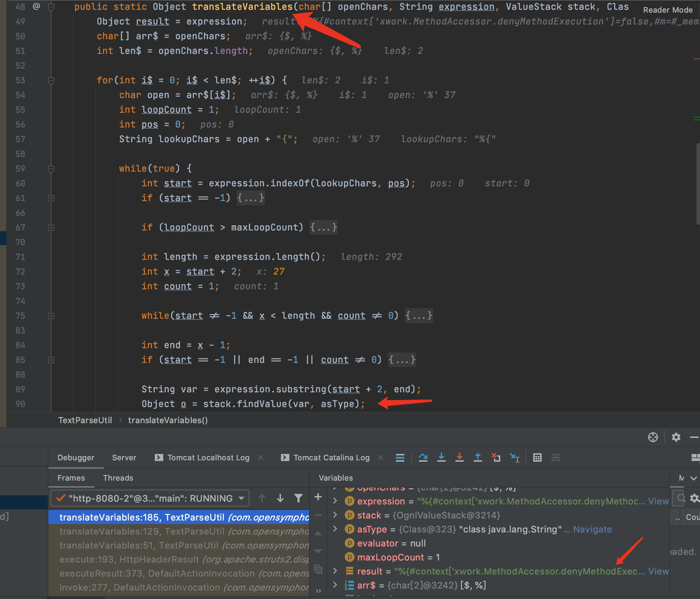Image resolution: width=700 pixels, height=599 pixels.
Task: Expand the expression variable node
Action: tap(335, 501)
